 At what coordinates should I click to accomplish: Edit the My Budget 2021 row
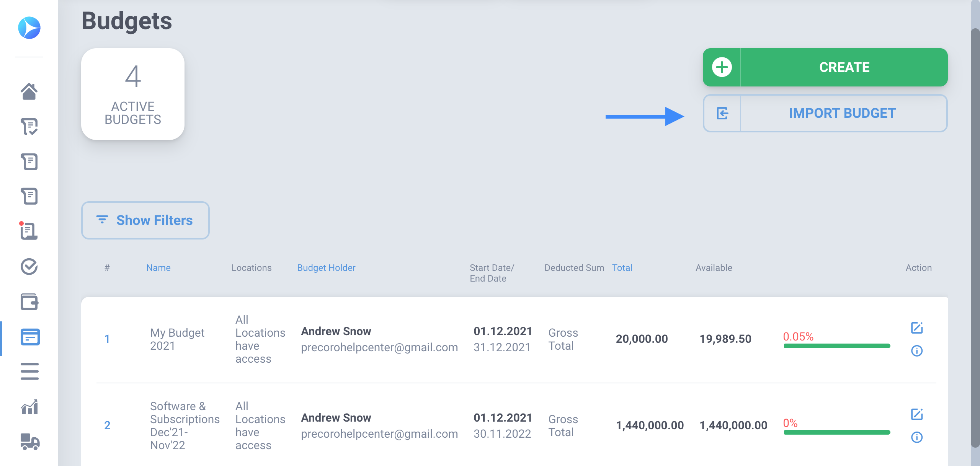click(x=917, y=328)
